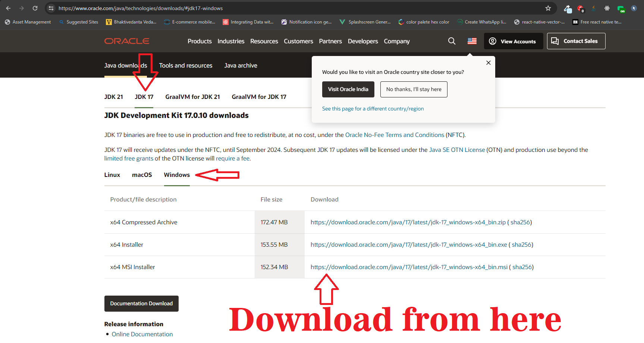Click the Documentation Download button
644x343 pixels.
141,303
